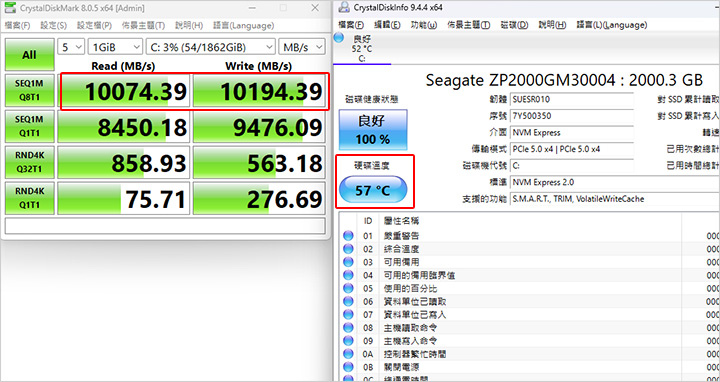Select the drive C: tab showing 52 °C
The image size is (720, 382).
point(362,49)
